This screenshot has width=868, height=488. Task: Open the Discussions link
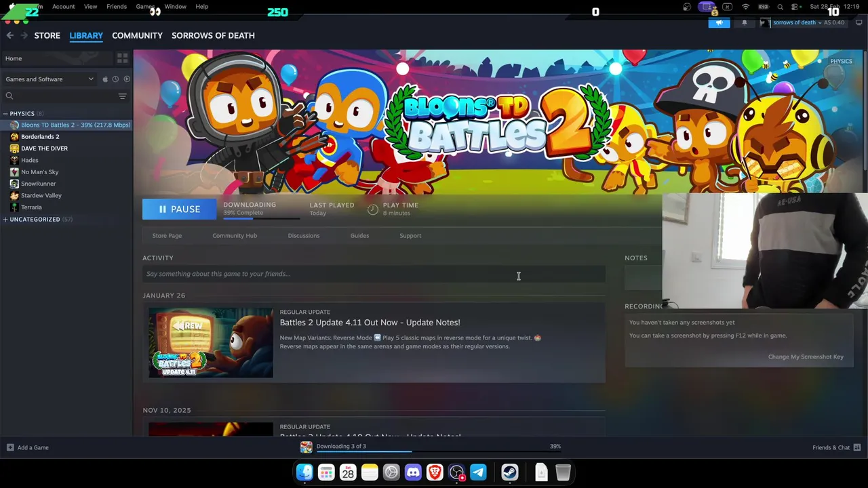[304, 236]
